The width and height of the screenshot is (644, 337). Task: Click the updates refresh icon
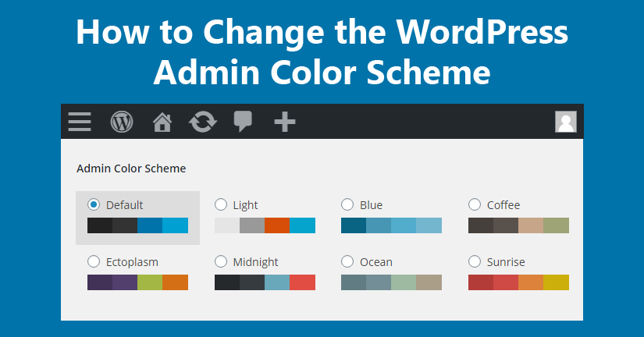tap(203, 122)
